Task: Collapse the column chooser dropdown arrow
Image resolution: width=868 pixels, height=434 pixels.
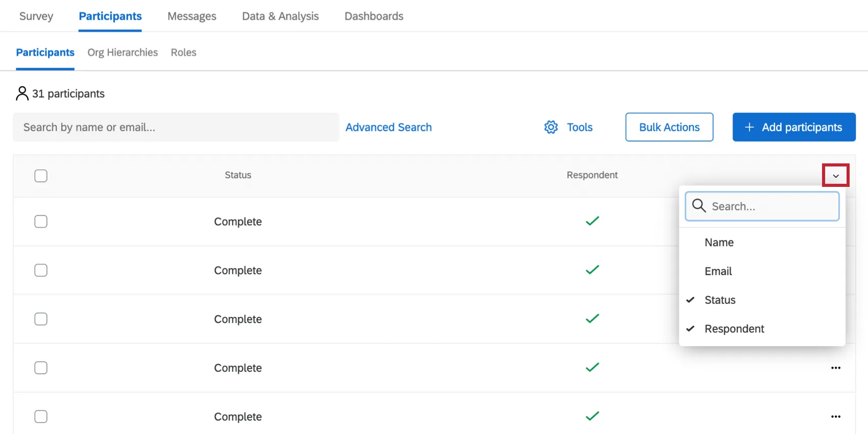Action: 835,176
